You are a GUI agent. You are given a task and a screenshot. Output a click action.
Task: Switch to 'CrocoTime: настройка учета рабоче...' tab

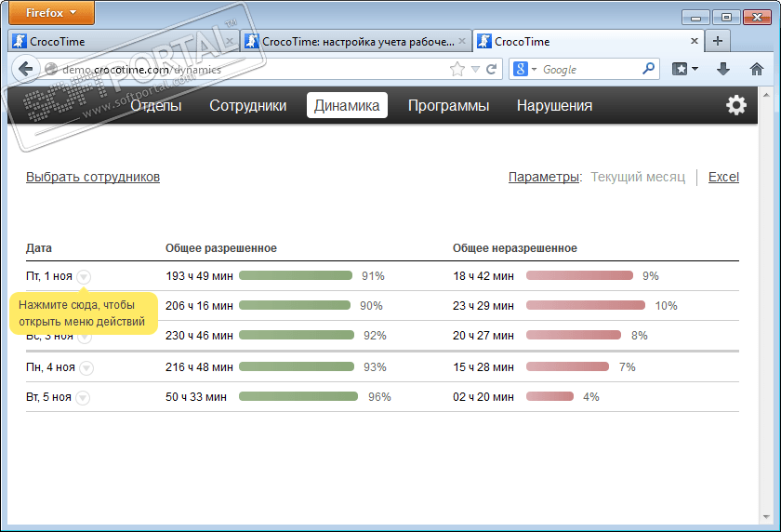[x=355, y=41]
